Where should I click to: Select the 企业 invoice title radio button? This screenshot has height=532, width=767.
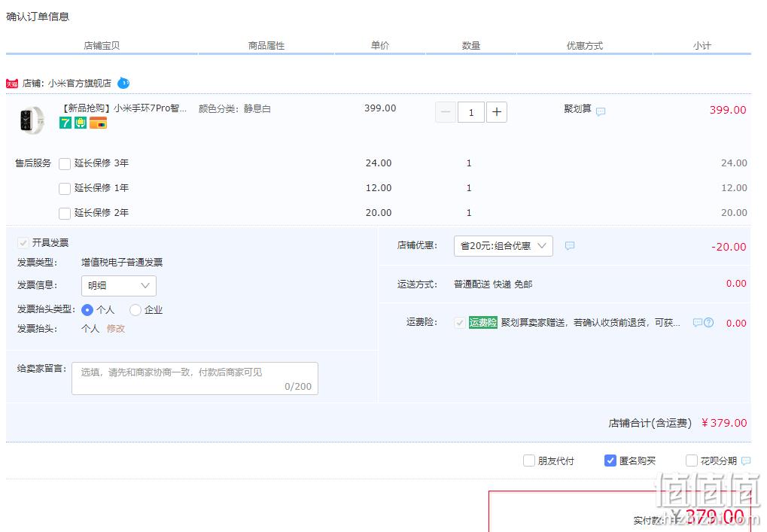pos(135,310)
